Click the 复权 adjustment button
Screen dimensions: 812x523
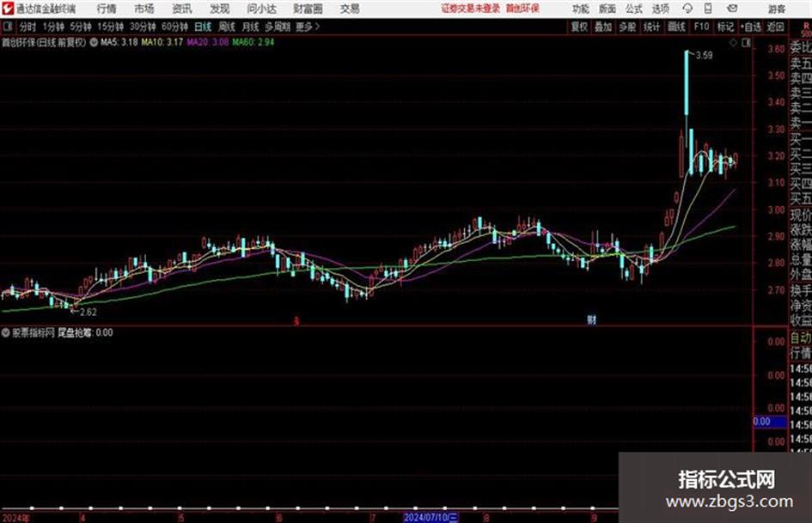579,27
